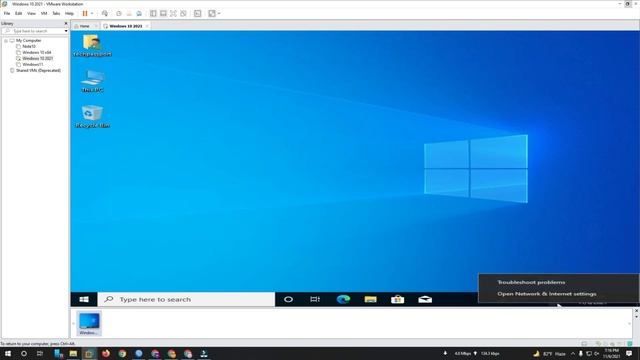
Task: Open the View menu
Action: click(x=31, y=13)
